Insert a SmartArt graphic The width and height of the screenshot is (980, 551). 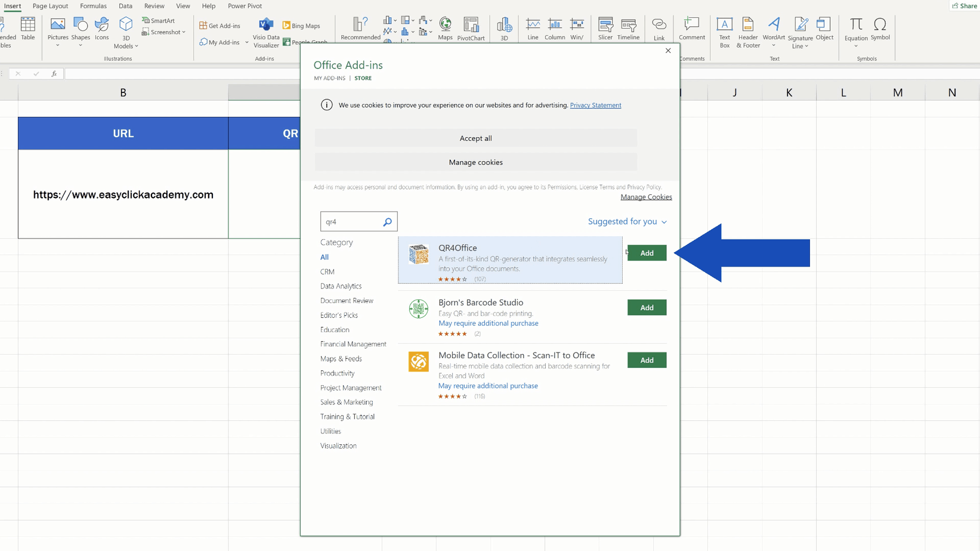[159, 20]
